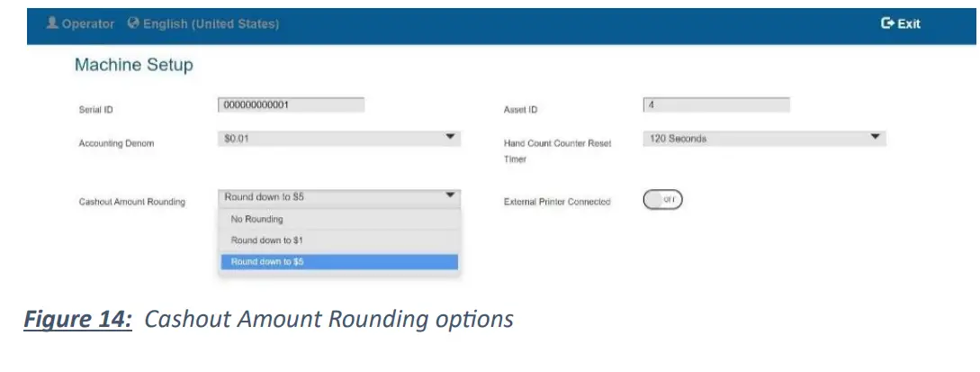Click the arrow beside 120 Seconds
Screen dimensions: 980x372
tap(875, 137)
